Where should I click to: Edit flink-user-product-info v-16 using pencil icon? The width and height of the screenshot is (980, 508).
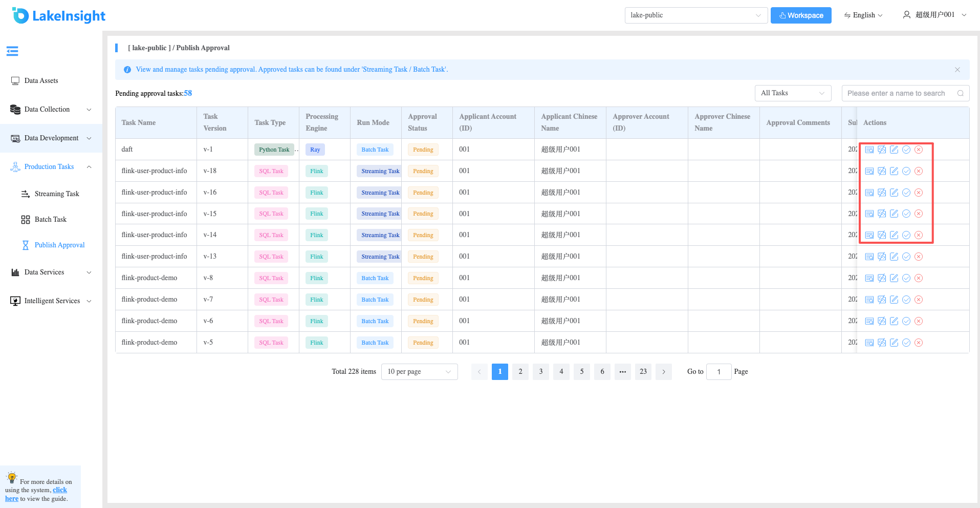click(894, 193)
